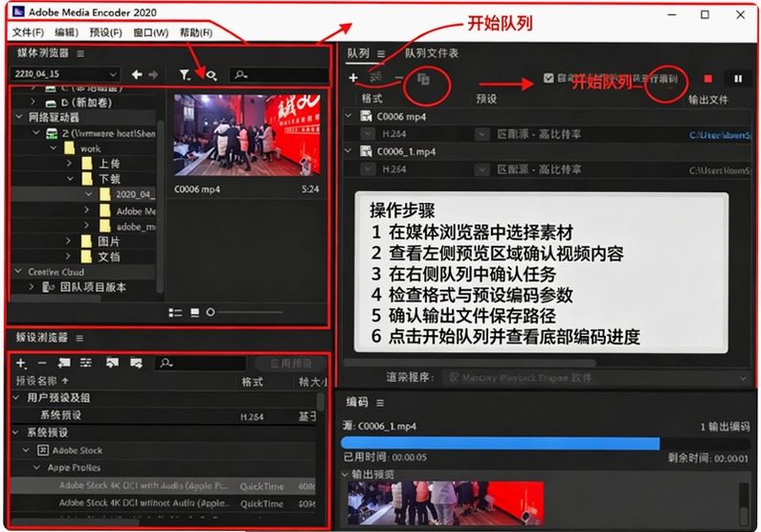Viewport: 761px width, 532px height.
Task: Go forward in media browser
Action: pyautogui.click(x=153, y=75)
